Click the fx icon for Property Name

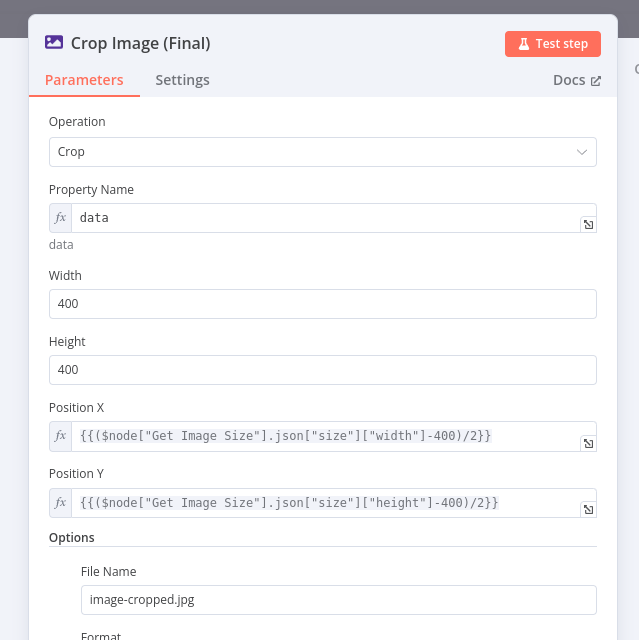[60, 218]
